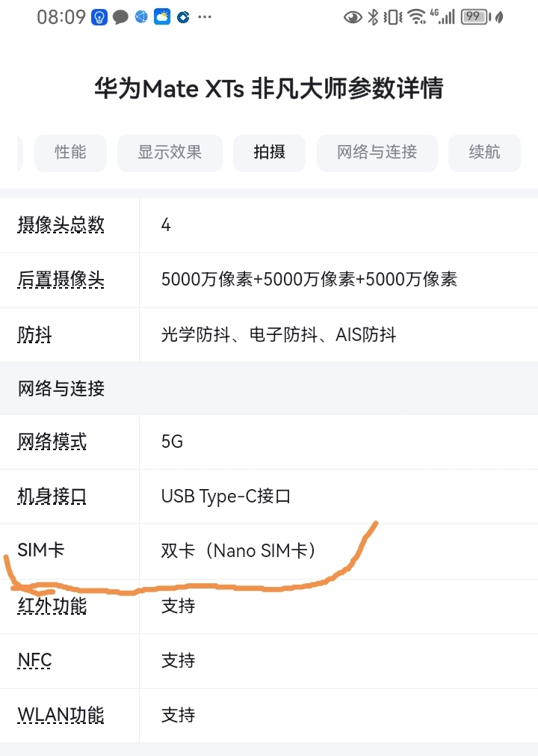Screen dimensions: 538x756
Task: Tap the blue lightbulb notification icon
Action: (99, 18)
